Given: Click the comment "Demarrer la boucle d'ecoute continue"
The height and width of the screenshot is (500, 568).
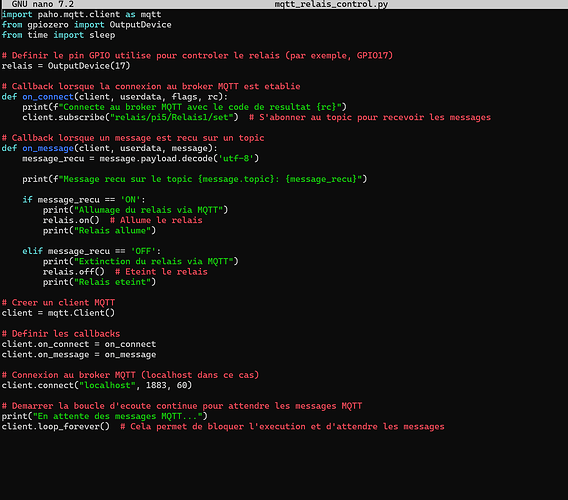Looking at the screenshot, I should (182, 406).
